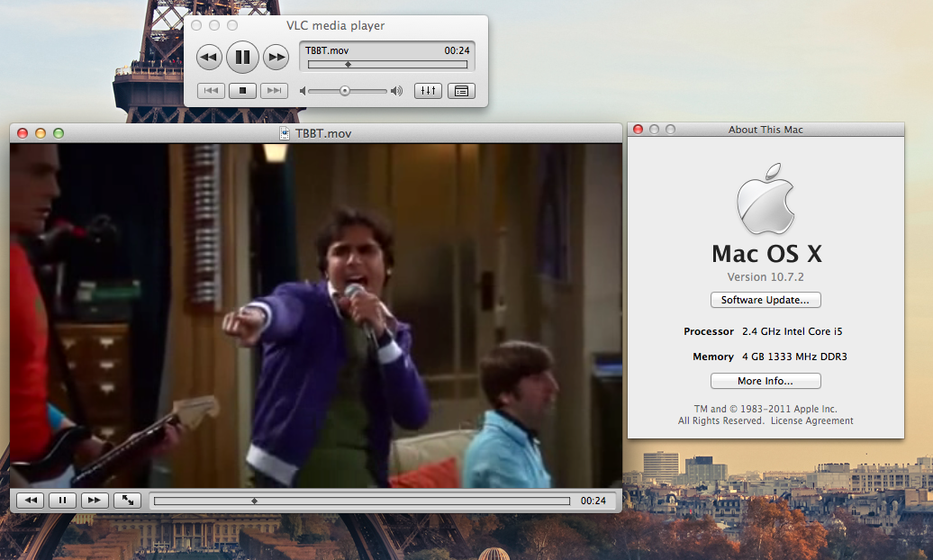Close the About This Mac window
Screen dimensions: 933x560
point(638,129)
